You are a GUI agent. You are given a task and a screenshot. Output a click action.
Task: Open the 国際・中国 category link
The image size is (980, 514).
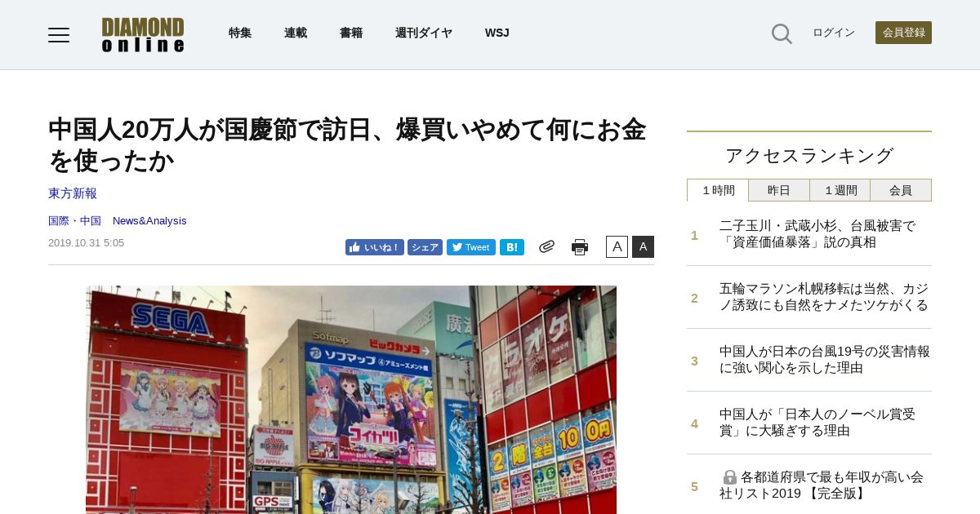pyautogui.click(x=74, y=221)
